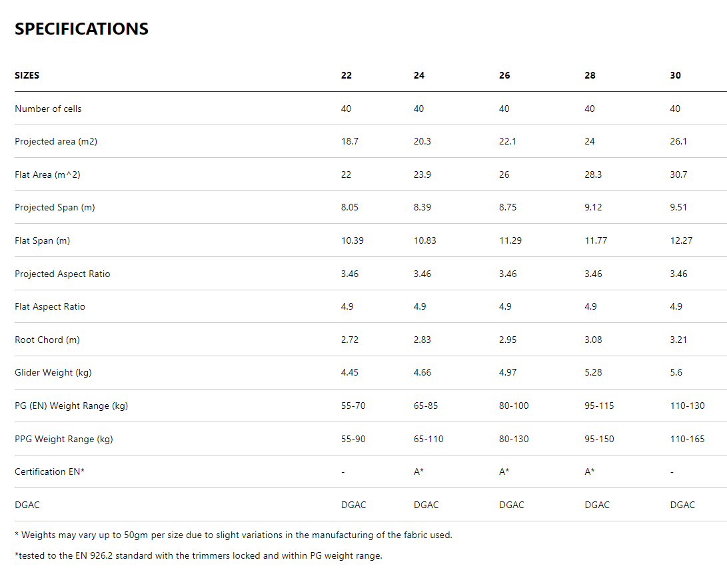Click the Number of cells row label

click(48, 109)
